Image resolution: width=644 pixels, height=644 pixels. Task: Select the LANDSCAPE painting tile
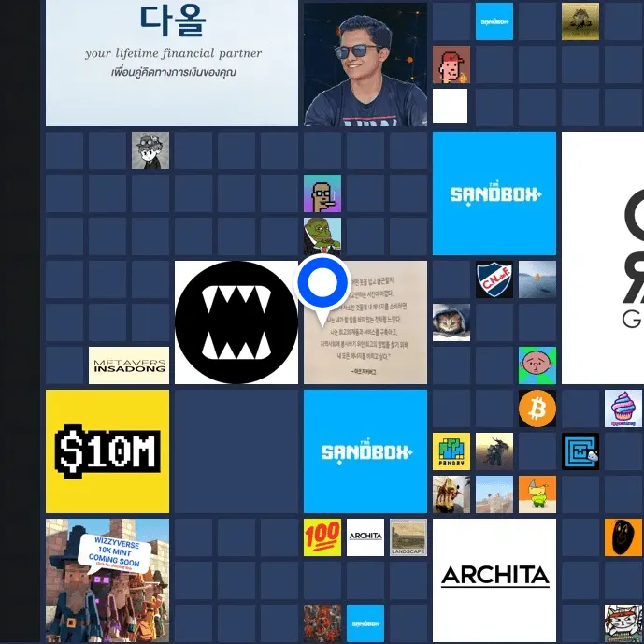tap(408, 537)
